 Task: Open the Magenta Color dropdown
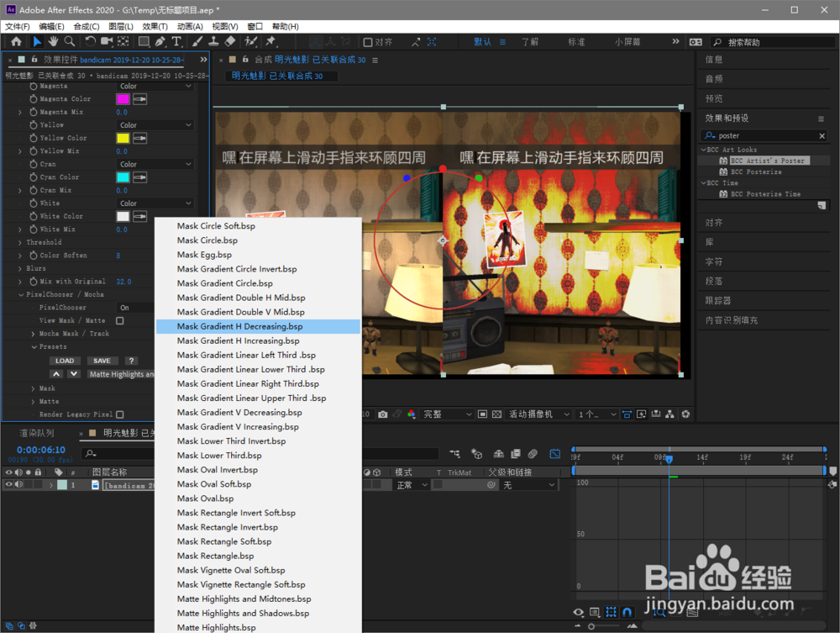155,87
